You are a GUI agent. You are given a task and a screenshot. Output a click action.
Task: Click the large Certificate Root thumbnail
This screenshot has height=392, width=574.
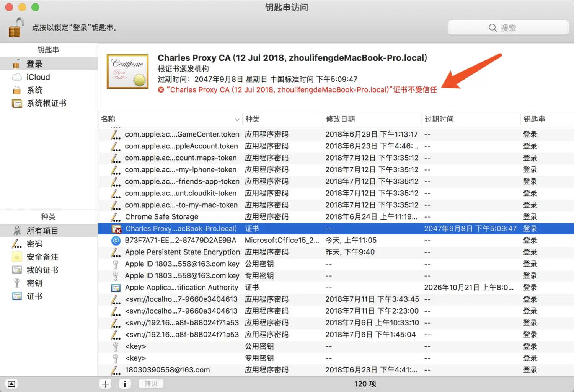click(127, 72)
